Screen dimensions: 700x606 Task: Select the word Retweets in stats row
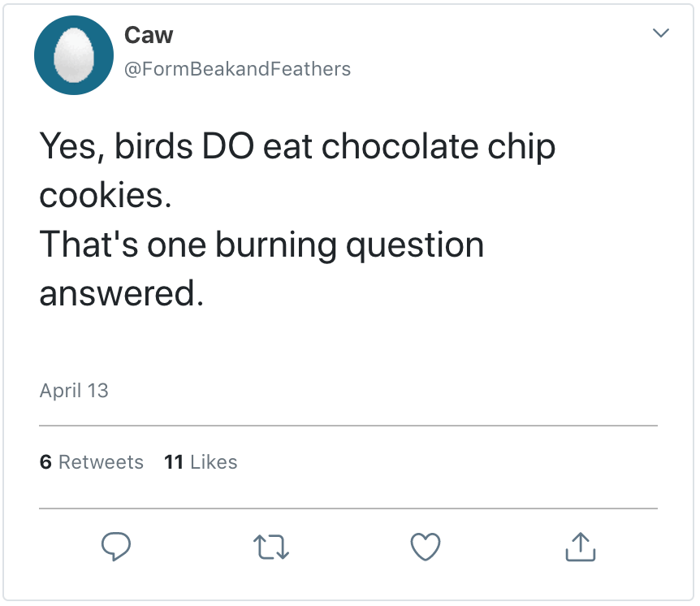[x=101, y=462]
